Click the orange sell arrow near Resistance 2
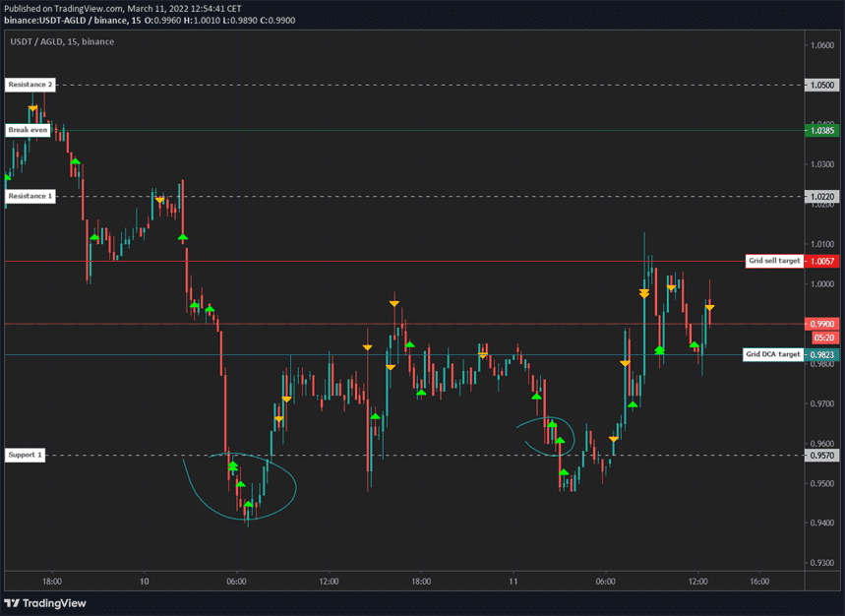The width and height of the screenshot is (845, 616). pyautogui.click(x=32, y=108)
